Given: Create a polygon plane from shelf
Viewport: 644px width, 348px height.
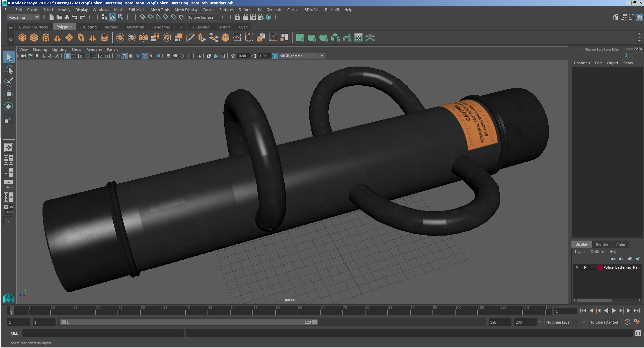Looking at the screenshot, I should pos(69,38).
